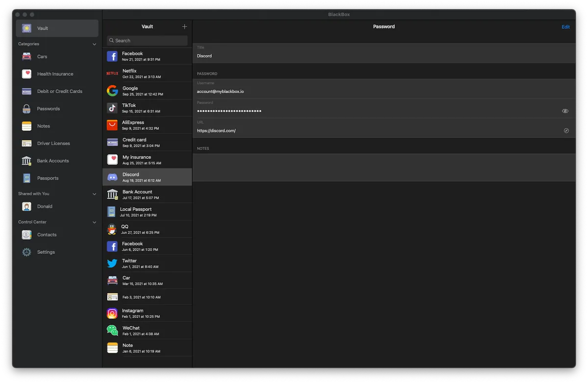Select the Passports category icon

click(26, 178)
